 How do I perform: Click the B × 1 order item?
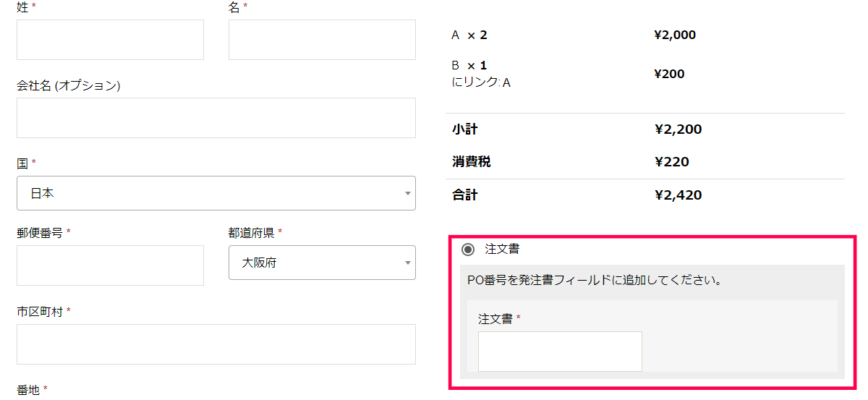pos(469,65)
